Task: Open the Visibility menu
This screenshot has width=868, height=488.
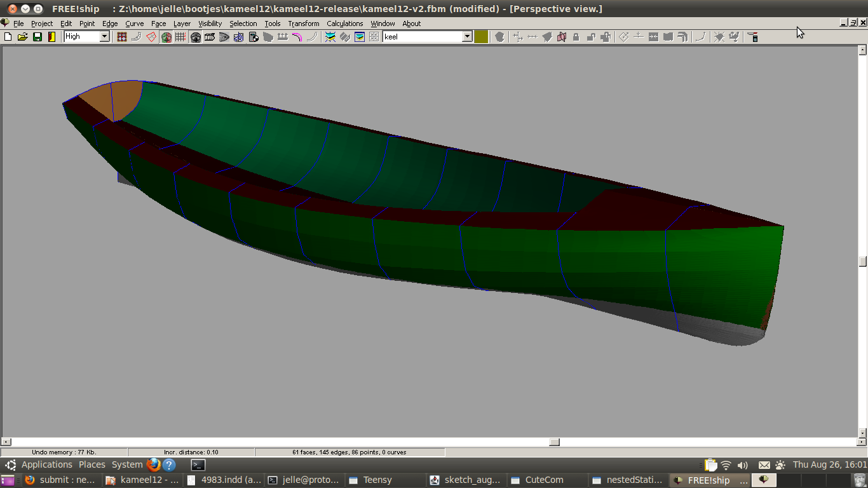Action: click(210, 24)
